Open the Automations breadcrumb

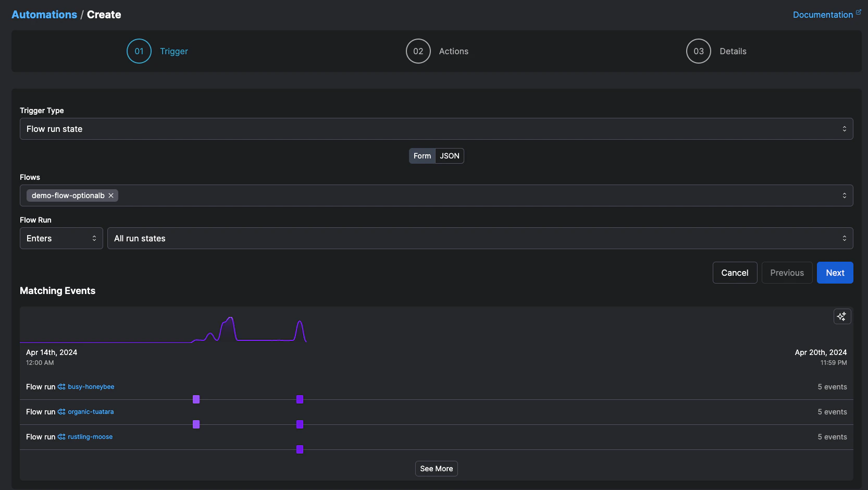pos(44,14)
